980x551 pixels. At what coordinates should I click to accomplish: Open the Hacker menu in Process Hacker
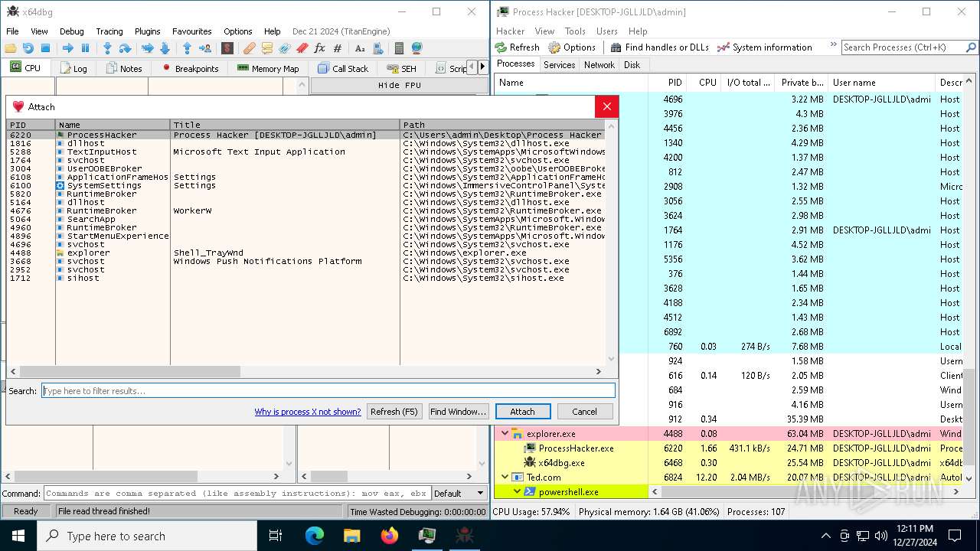pos(510,31)
